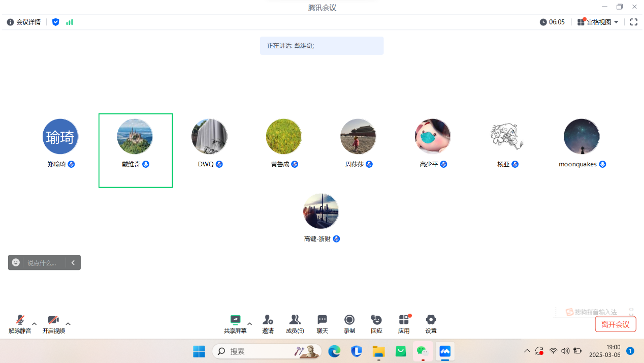Open the Chat (聊天) panel
The height and width of the screenshot is (363, 644).
pyautogui.click(x=322, y=320)
